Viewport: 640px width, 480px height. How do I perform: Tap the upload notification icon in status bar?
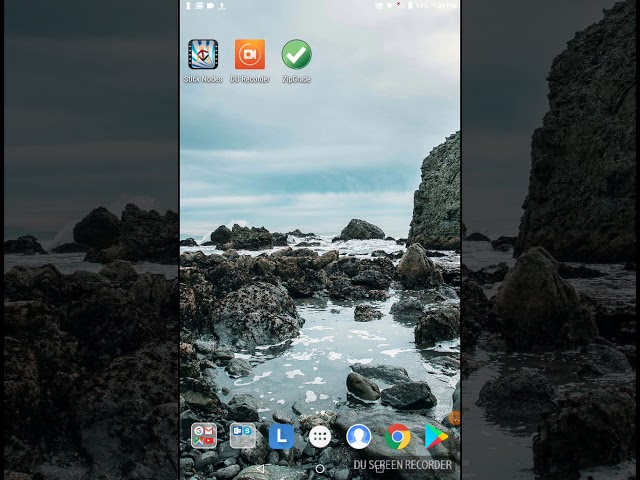pyautogui.click(x=222, y=5)
